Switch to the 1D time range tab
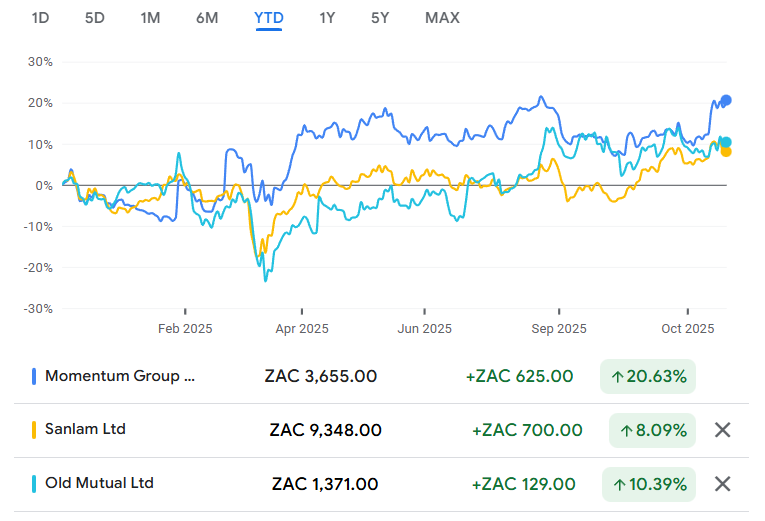 [41, 18]
